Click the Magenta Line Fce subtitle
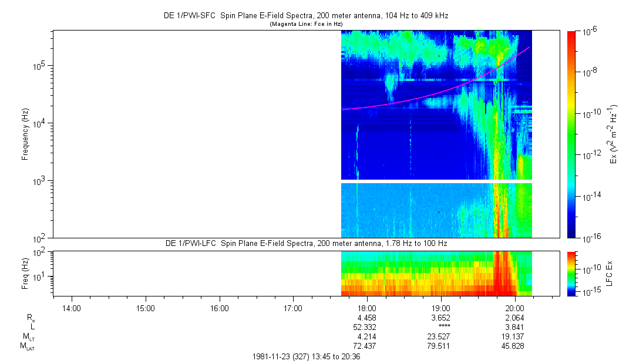636x364 pixels. pyautogui.click(x=305, y=24)
